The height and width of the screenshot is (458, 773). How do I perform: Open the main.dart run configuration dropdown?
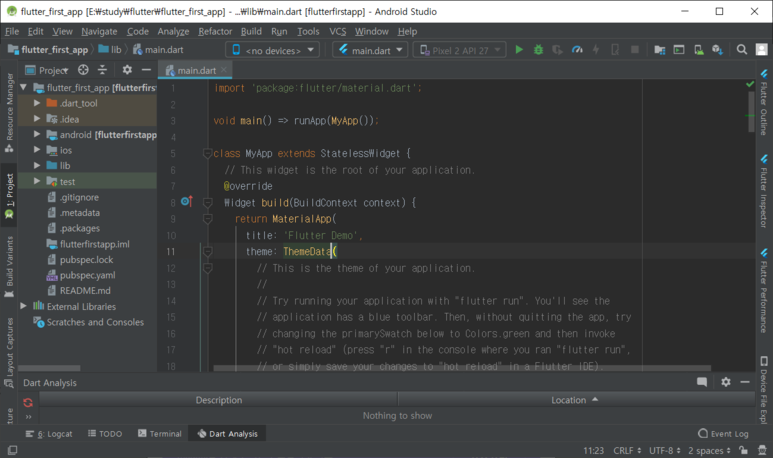370,50
